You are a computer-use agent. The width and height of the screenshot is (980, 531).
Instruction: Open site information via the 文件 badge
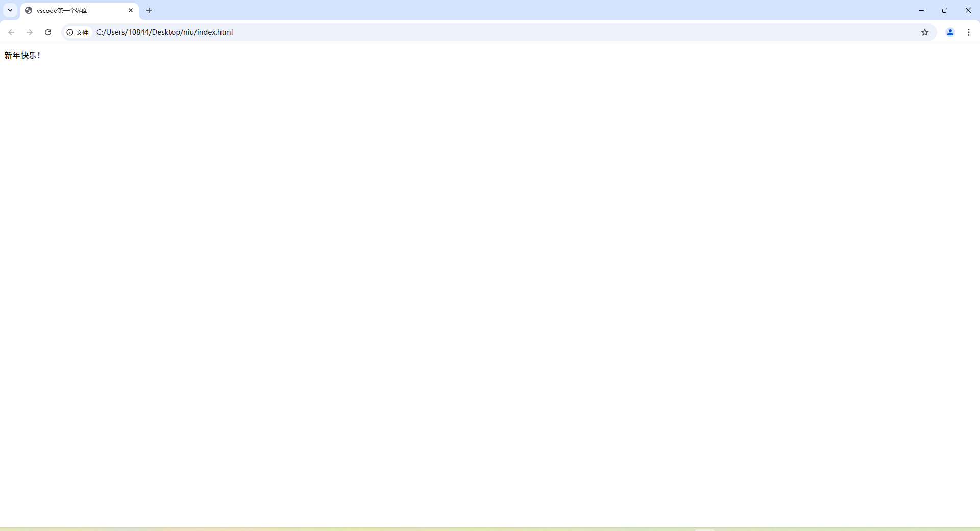(x=77, y=32)
